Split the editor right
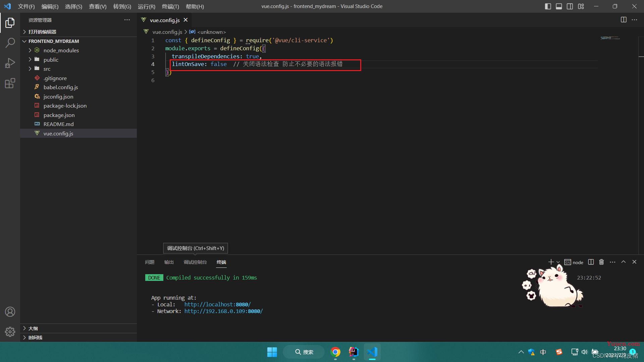The width and height of the screenshot is (644, 362). (624, 20)
